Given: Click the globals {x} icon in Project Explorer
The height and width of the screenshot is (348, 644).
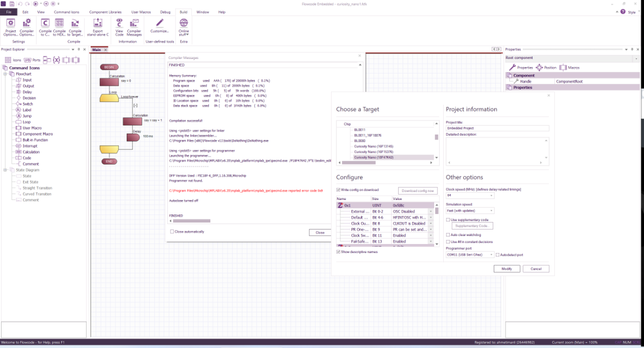Looking at the screenshot, I should (x=56, y=60).
